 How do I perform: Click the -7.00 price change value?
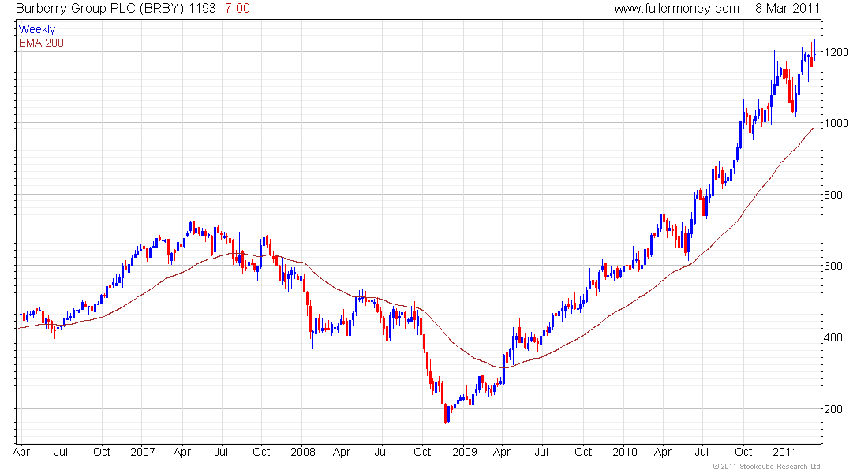coord(234,9)
